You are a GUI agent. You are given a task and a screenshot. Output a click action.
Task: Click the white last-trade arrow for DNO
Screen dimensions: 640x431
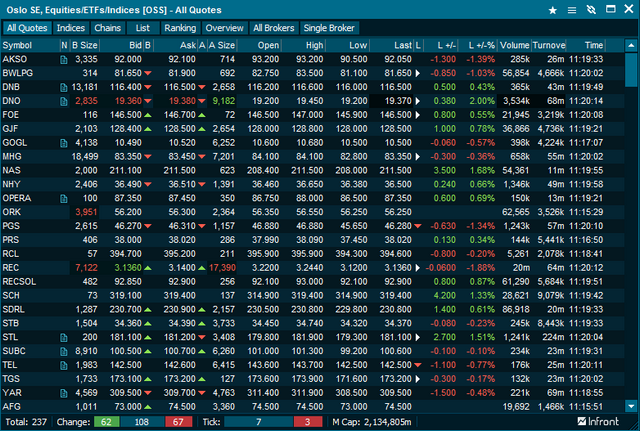(x=418, y=101)
